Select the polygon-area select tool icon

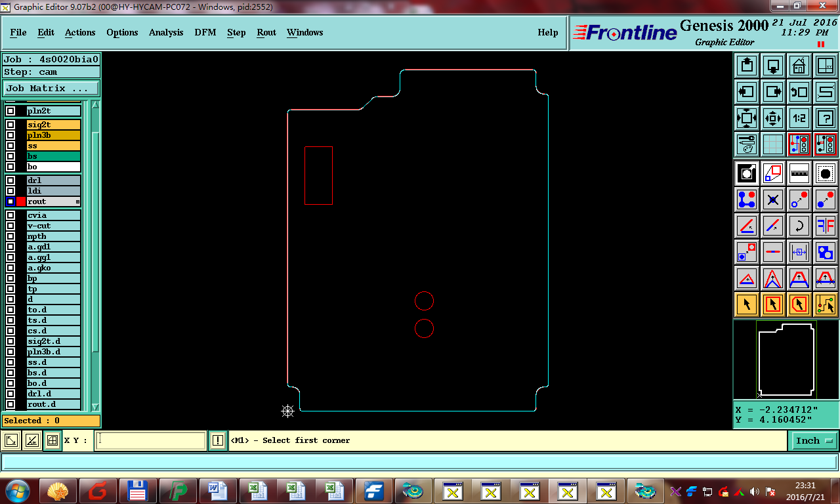799,304
